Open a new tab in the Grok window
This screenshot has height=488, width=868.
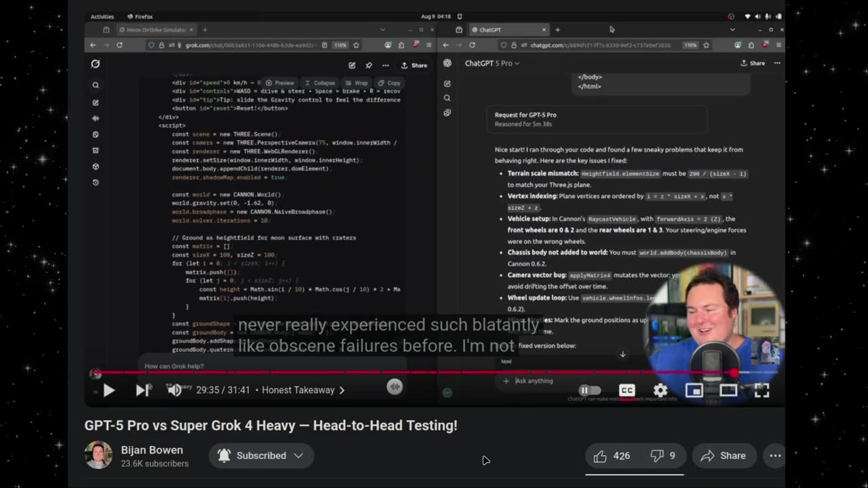pyautogui.click(x=205, y=30)
